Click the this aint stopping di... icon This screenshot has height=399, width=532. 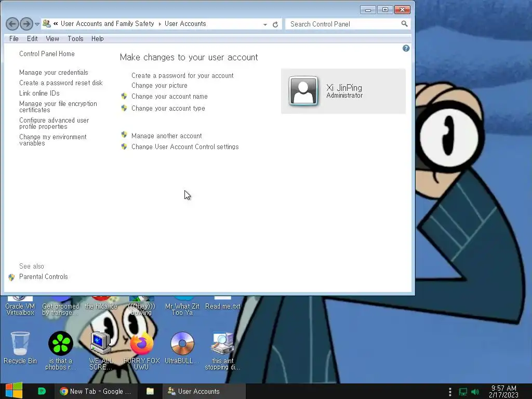pyautogui.click(x=222, y=343)
